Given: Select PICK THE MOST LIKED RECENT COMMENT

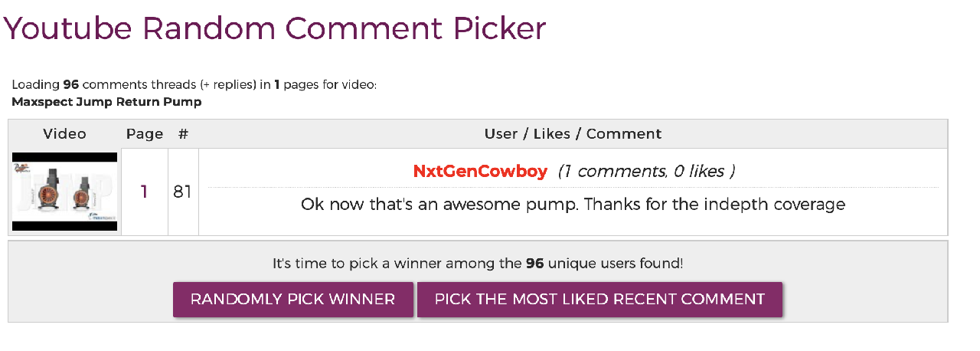Looking at the screenshot, I should pos(599,300).
